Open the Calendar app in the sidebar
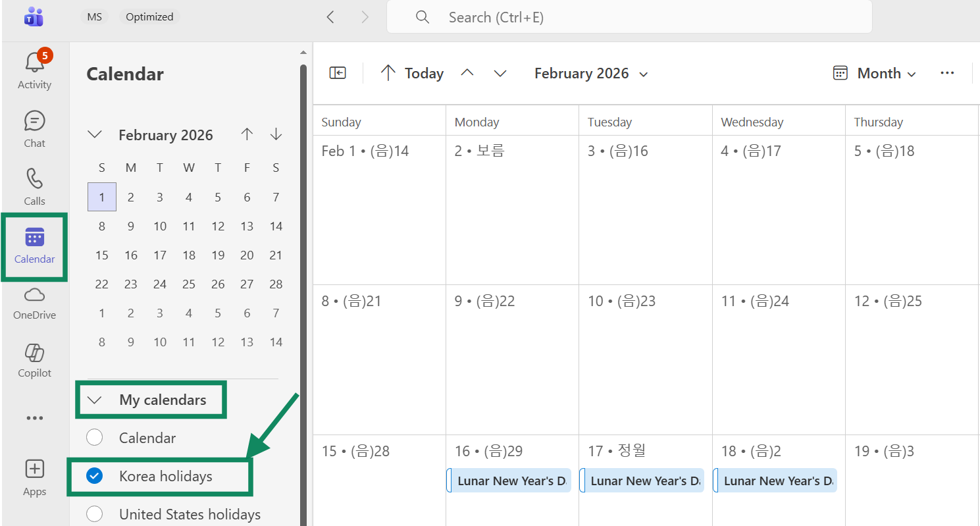Image resolution: width=980 pixels, height=526 pixels. pos(34,246)
